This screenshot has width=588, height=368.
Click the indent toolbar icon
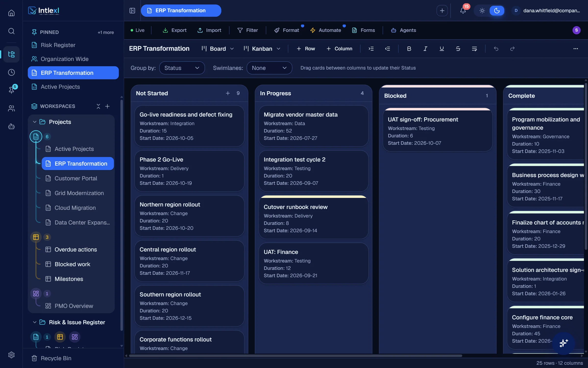click(x=371, y=49)
